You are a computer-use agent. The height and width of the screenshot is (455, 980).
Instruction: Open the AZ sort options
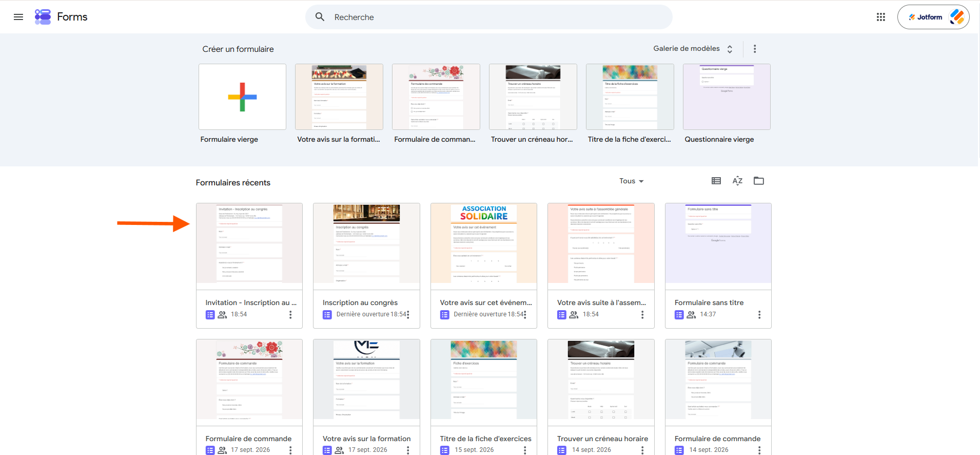[737, 181]
